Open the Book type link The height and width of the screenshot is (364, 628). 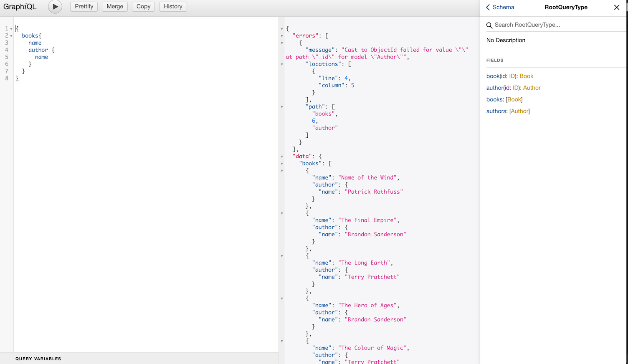[x=527, y=76]
